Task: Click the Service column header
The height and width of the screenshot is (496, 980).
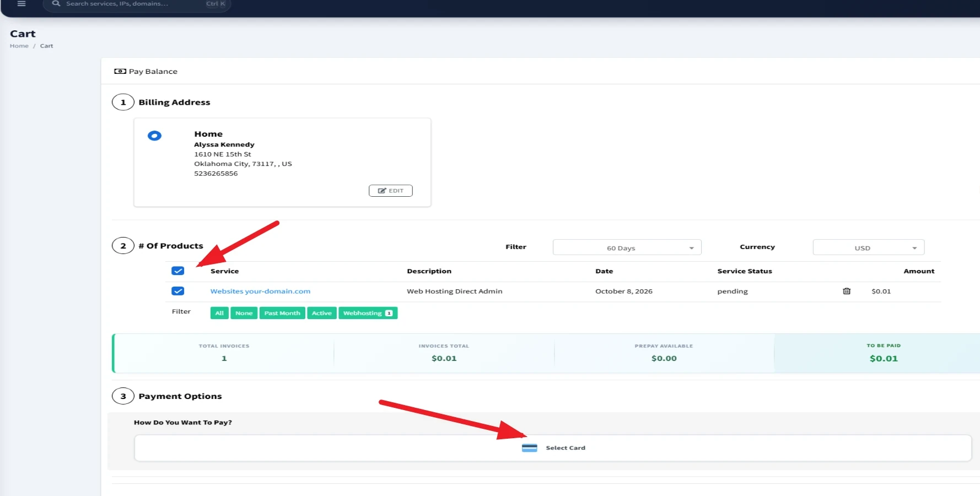Action: (x=224, y=271)
